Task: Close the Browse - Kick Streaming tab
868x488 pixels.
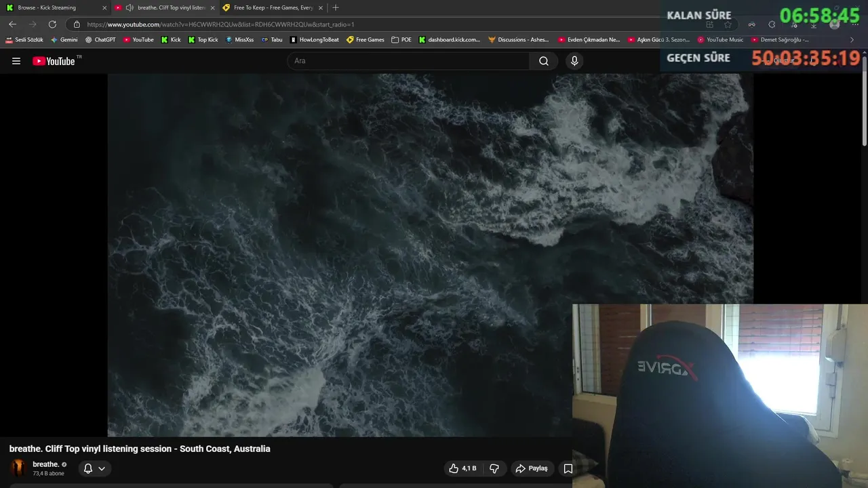Action: pos(104,8)
